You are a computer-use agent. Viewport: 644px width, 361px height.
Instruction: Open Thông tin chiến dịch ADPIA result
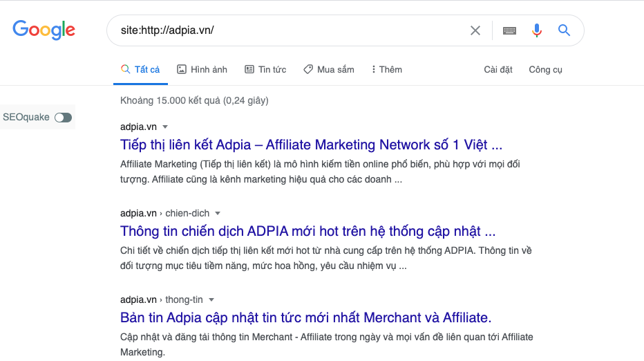(307, 231)
